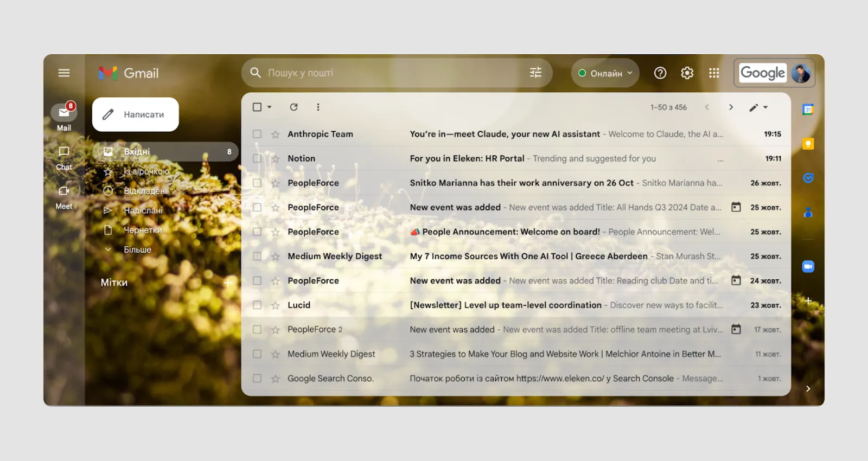Open Zoom add-on in side panel

[x=808, y=266]
